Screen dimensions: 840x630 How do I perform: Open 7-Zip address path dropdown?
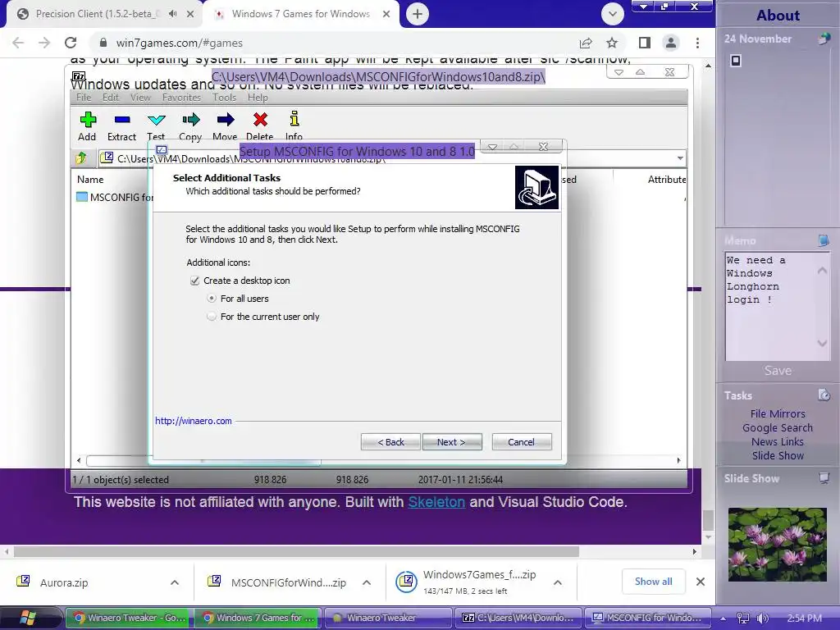680,158
